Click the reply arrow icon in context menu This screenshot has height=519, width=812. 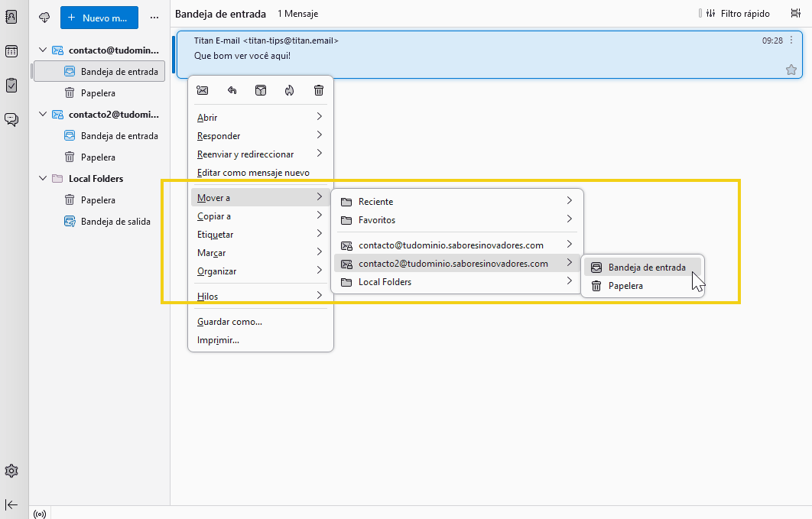pyautogui.click(x=232, y=90)
